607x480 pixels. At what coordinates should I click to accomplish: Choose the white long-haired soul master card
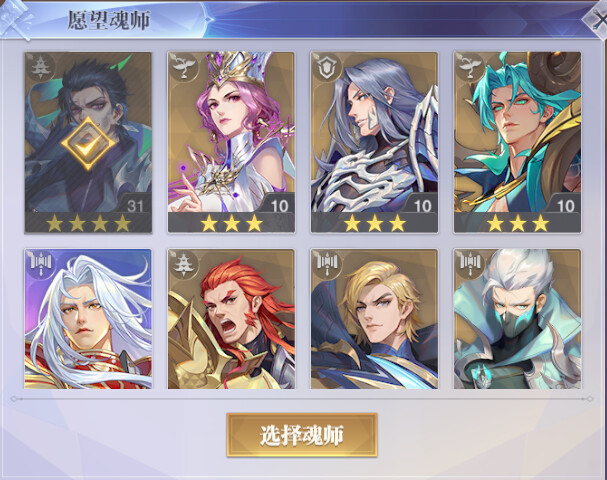[x=88, y=319]
